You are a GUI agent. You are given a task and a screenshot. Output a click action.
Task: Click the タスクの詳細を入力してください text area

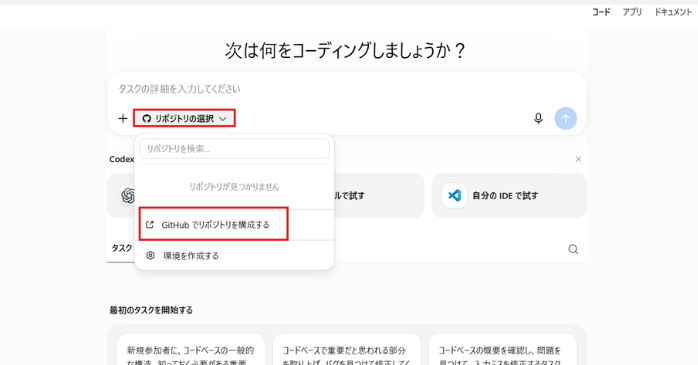346,89
